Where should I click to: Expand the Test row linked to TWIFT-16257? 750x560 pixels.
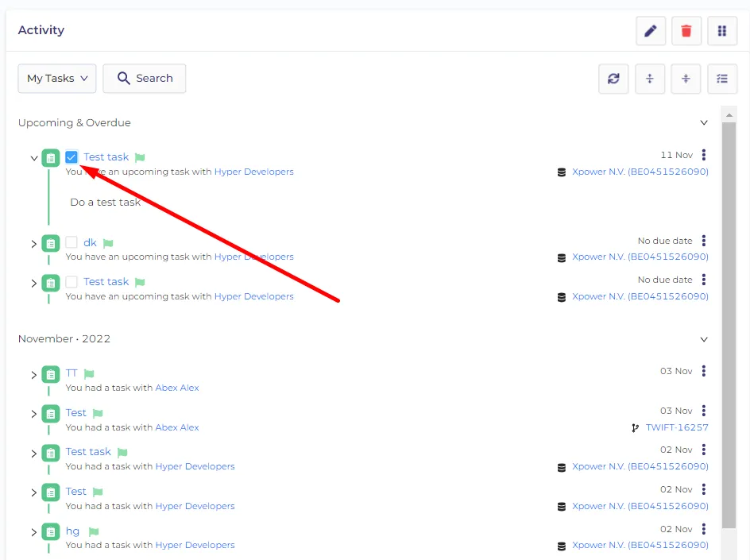pos(33,414)
